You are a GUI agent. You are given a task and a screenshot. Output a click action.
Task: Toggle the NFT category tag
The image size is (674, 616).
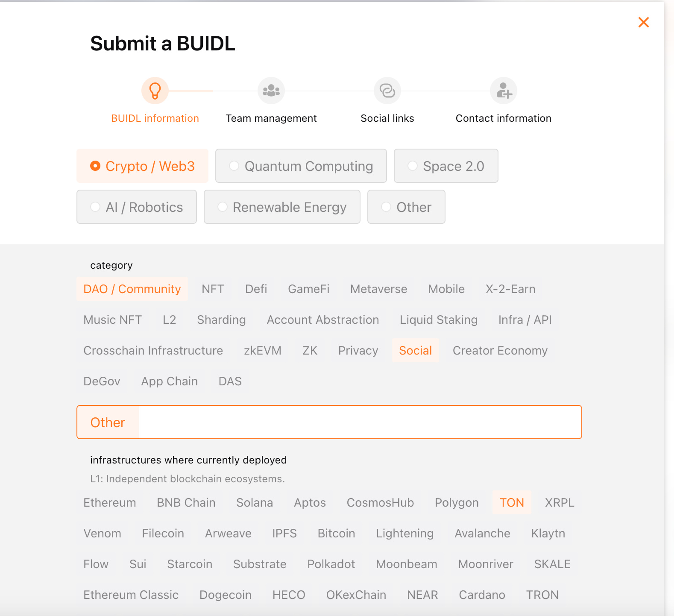[x=213, y=289]
